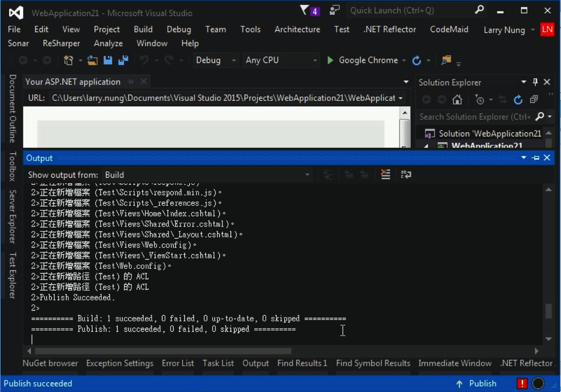Click Solution Explorer Home icon
This screenshot has height=392, width=561.
[x=457, y=99]
